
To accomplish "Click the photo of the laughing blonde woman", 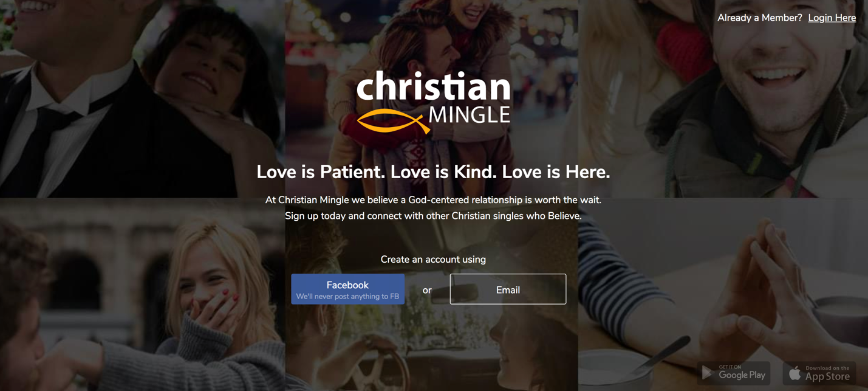I will point(142,294).
